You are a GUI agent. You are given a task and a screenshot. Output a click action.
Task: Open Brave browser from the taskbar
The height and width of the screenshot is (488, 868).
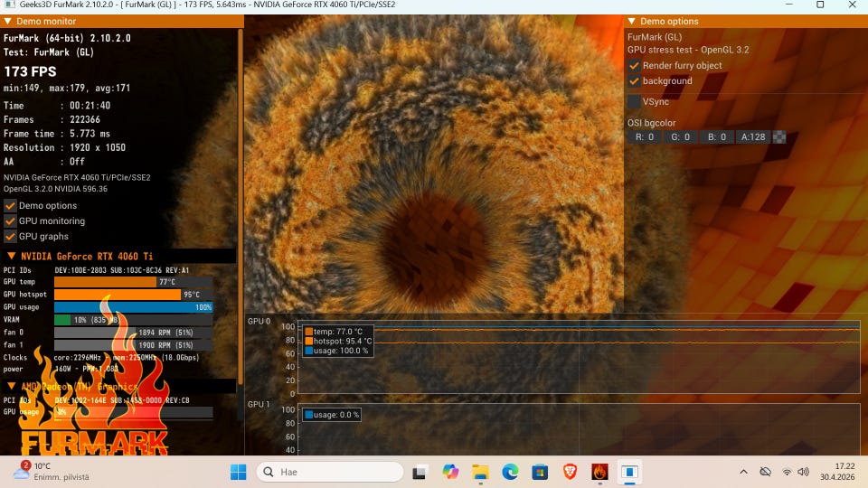point(570,472)
